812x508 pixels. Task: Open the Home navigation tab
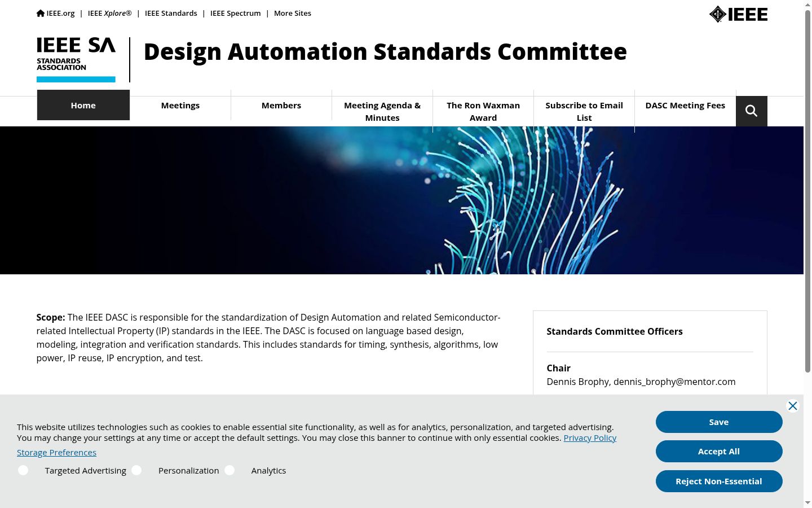coord(83,105)
